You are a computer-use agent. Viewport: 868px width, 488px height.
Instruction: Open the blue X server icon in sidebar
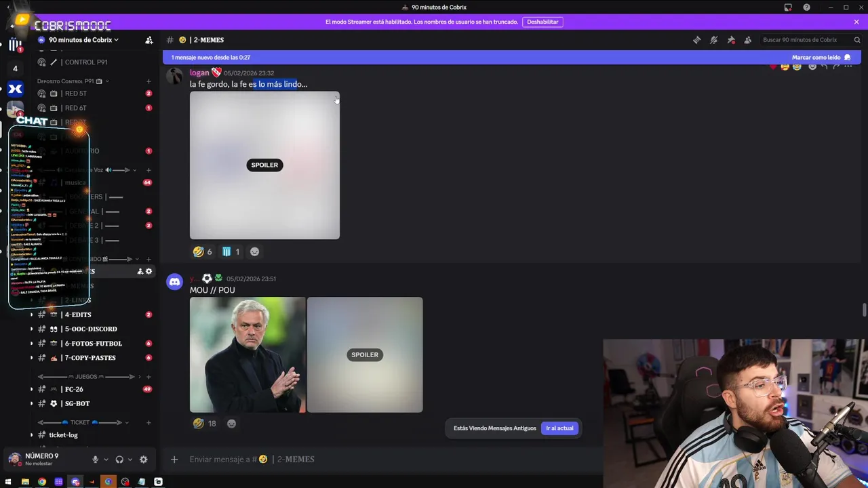[15, 89]
